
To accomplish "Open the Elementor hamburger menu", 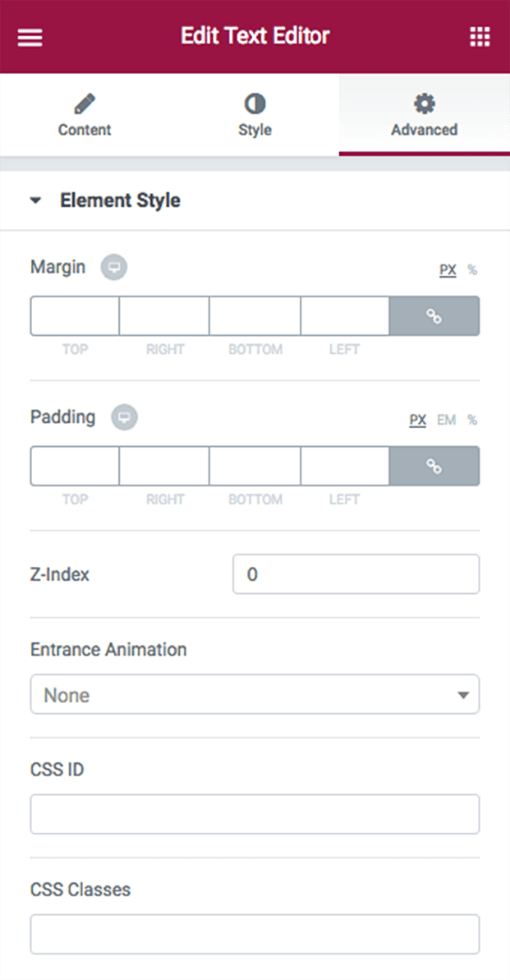I will pyautogui.click(x=30, y=35).
